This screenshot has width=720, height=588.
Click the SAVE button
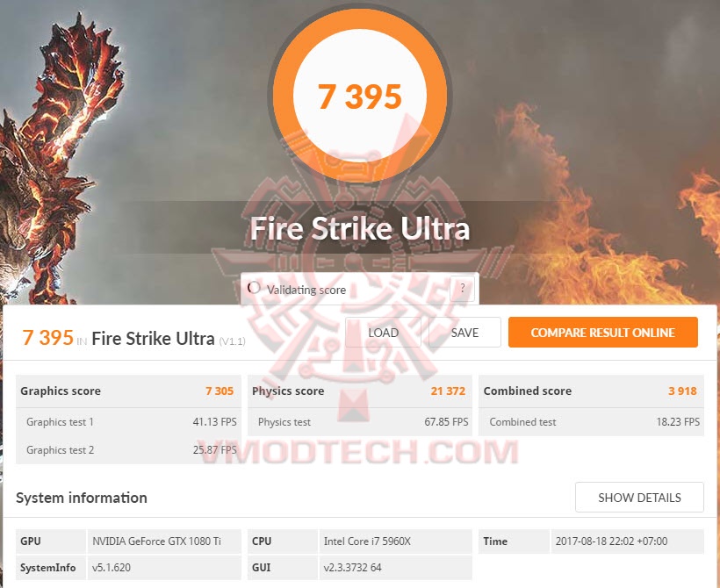[x=464, y=333]
